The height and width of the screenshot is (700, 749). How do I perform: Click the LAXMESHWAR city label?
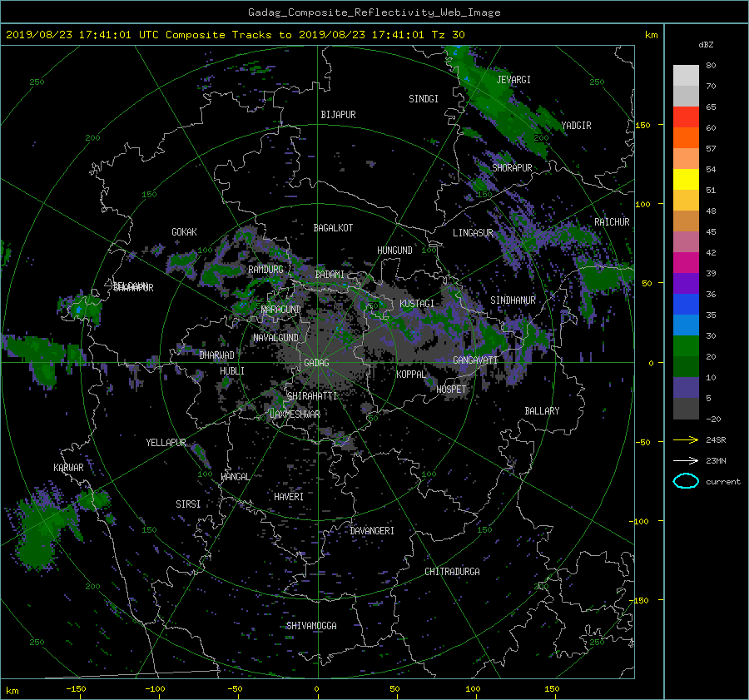point(295,415)
